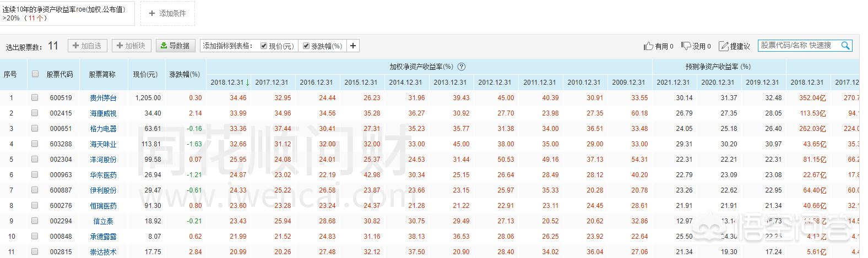Check the box for row 002294 信立泰
Image resolution: width=868 pixels, height=258 pixels.
(35, 221)
